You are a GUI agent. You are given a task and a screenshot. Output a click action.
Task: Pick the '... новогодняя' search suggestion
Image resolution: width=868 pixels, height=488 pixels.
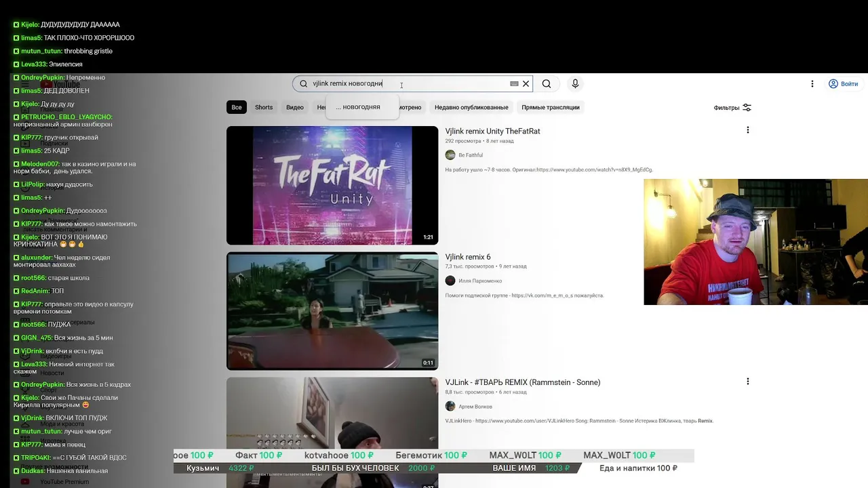(362, 107)
